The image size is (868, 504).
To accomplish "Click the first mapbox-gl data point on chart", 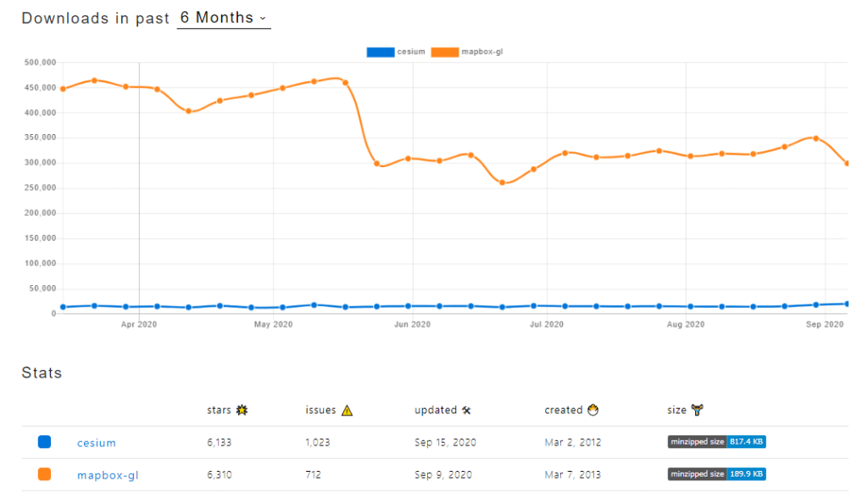I will pos(63,89).
